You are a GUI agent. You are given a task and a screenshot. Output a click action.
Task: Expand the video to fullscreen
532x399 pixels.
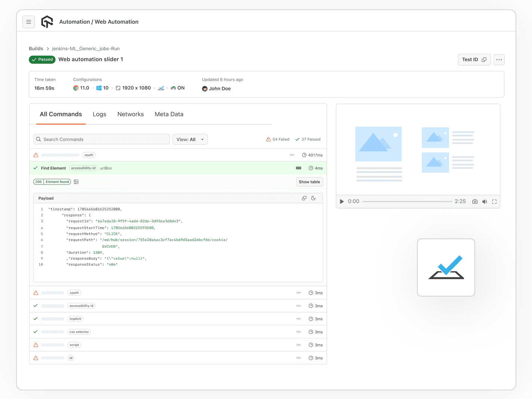coord(494,201)
